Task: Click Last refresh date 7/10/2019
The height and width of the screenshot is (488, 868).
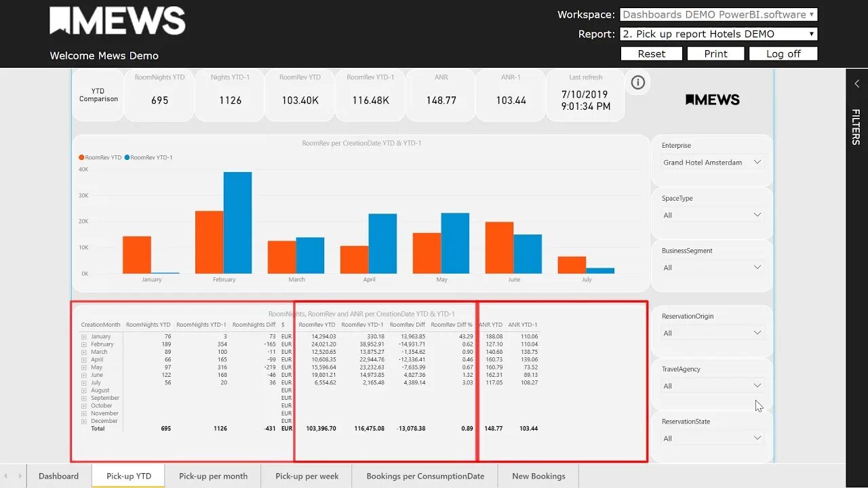Action: (585, 94)
